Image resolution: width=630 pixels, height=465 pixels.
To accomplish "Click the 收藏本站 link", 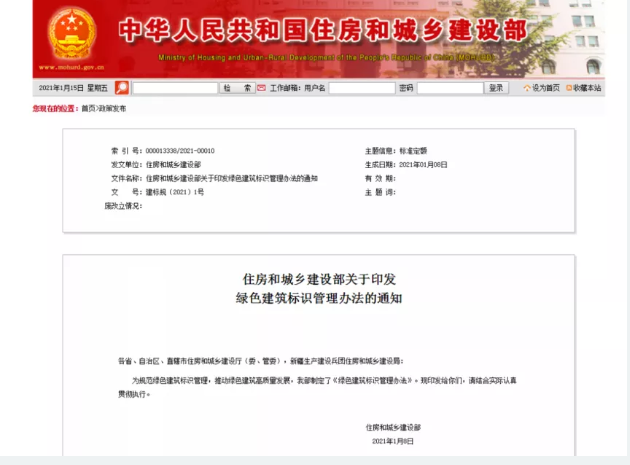I will 587,88.
